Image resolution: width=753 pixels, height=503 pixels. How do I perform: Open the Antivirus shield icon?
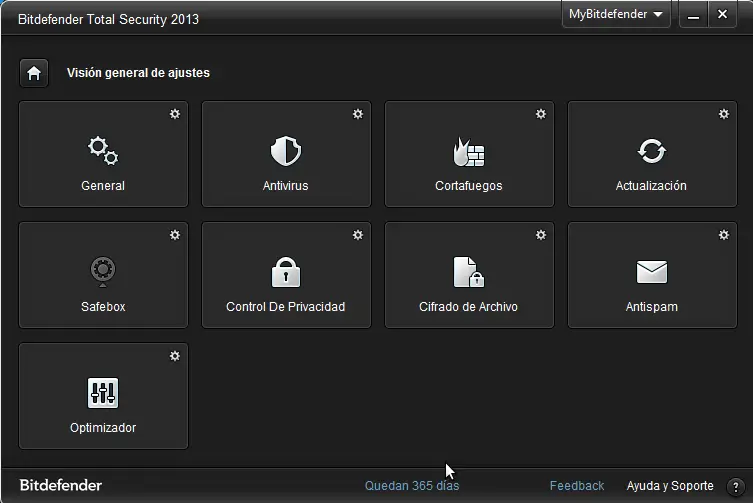pos(286,151)
